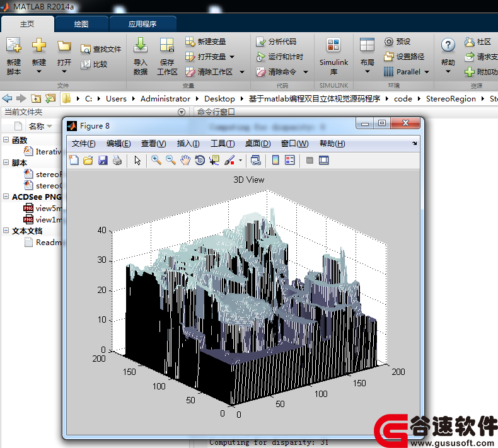Expand 清除工作区 dropdown arrow
Screen dimensions: 498x448
(x=242, y=72)
